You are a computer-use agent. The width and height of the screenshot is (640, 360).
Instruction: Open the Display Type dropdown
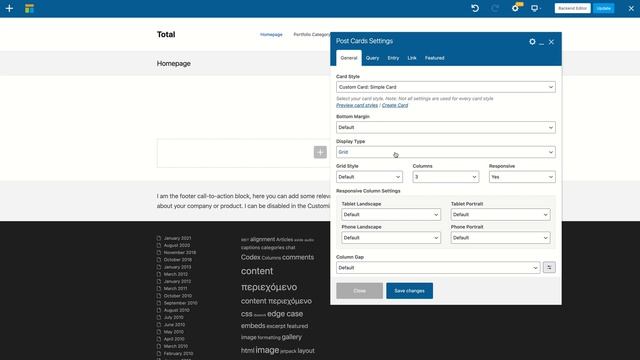446,152
